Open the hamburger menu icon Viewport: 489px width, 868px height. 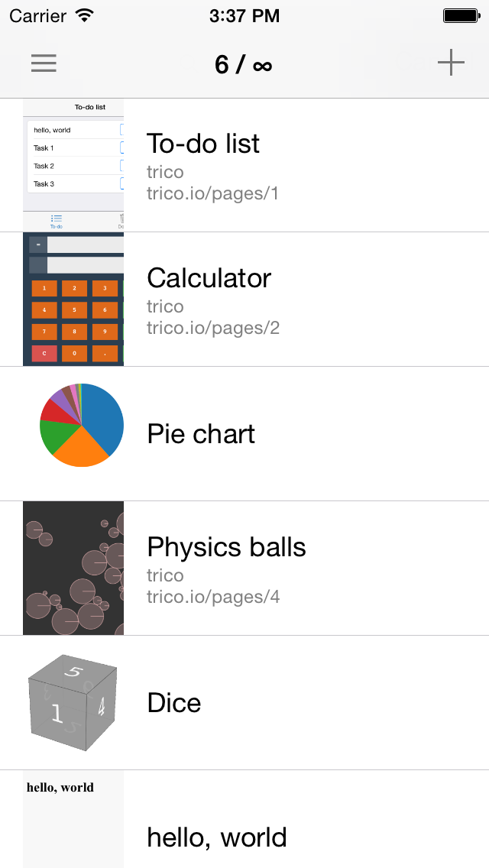click(44, 63)
